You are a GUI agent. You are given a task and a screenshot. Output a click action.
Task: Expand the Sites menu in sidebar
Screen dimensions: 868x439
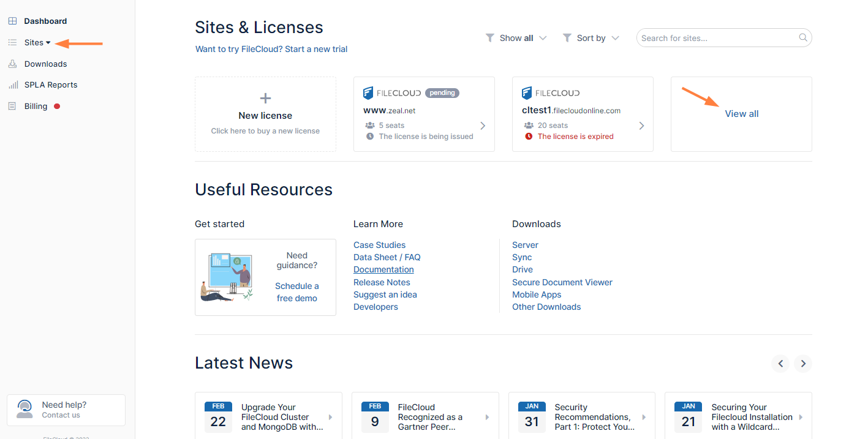(37, 43)
